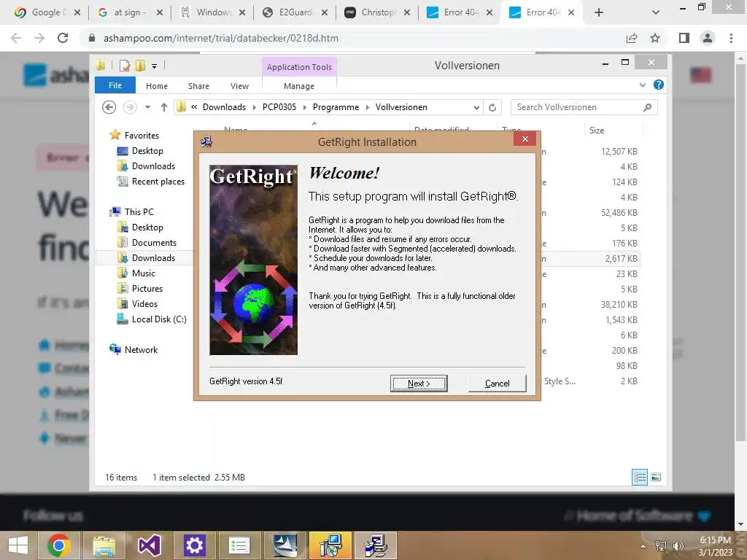Select the Application Tools tab header

299,67
